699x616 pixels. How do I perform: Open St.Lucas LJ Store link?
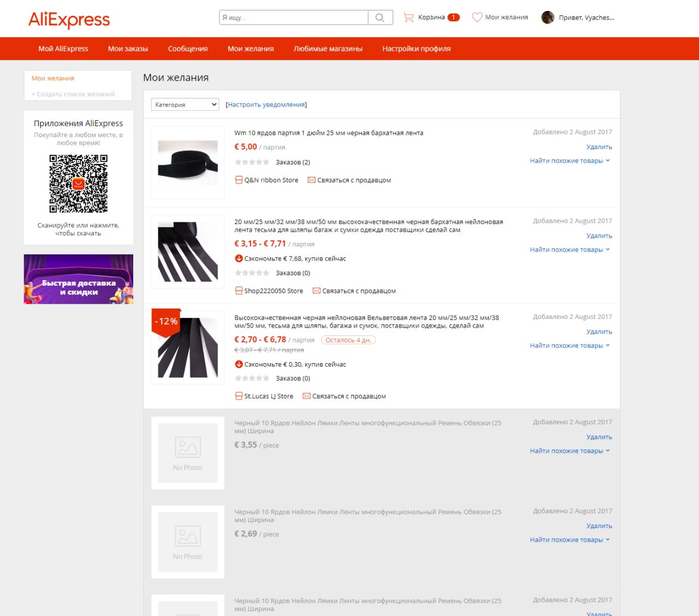point(269,396)
